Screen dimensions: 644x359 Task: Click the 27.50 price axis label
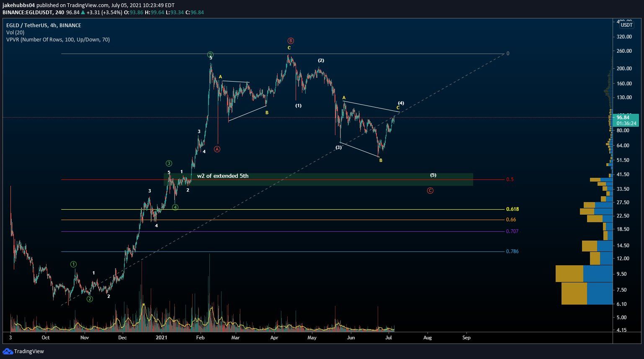point(623,203)
